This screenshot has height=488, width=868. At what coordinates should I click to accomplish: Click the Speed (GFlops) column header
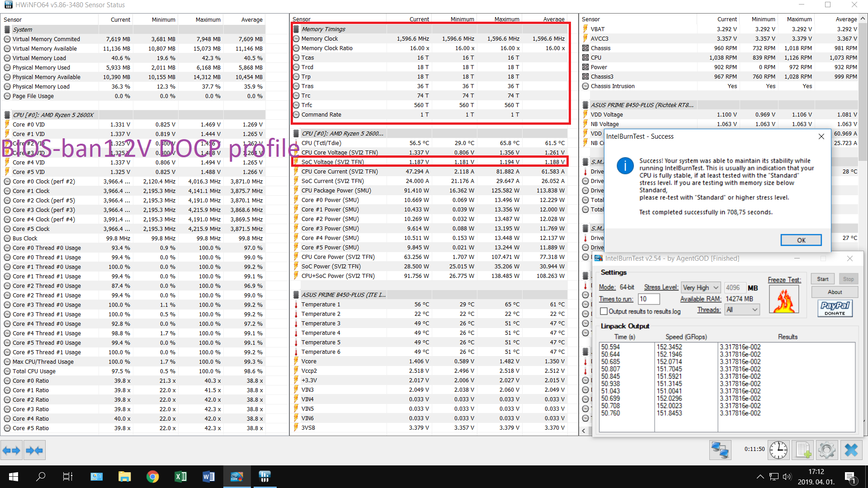686,337
